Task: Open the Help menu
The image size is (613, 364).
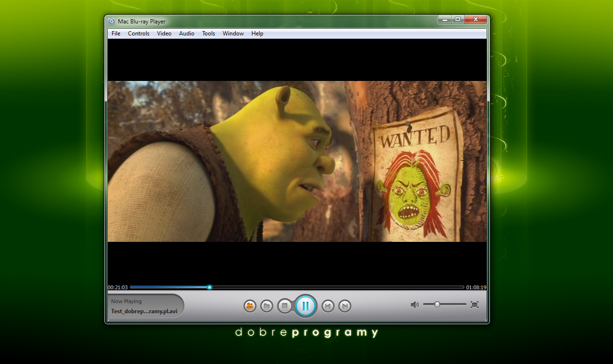Action: click(258, 34)
